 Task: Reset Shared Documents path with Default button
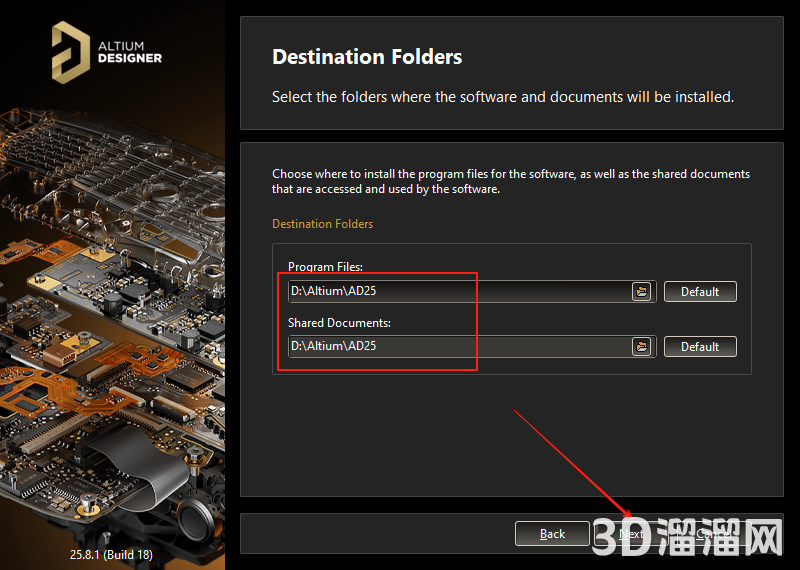pyautogui.click(x=700, y=346)
